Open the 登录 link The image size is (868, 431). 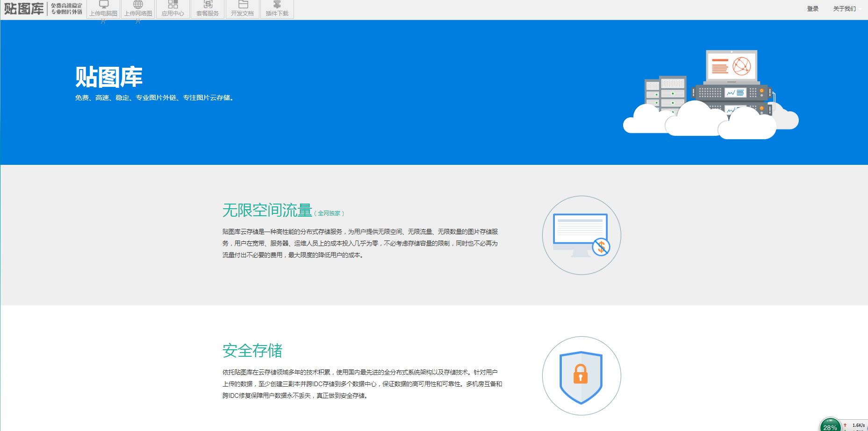coord(812,8)
